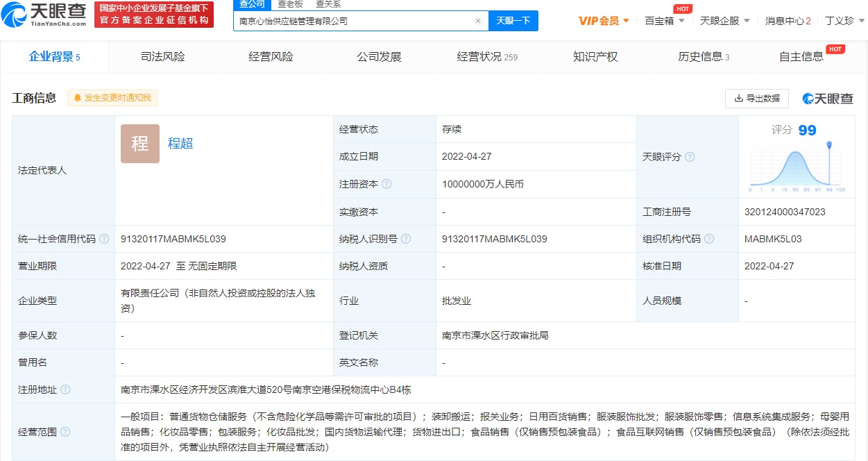868x461 pixels.
Task: Click help icon beside 注册资本
Action: 386,184
